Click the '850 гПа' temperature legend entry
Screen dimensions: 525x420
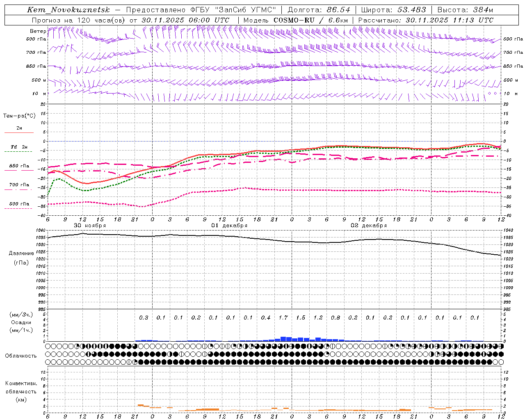pos(19,166)
